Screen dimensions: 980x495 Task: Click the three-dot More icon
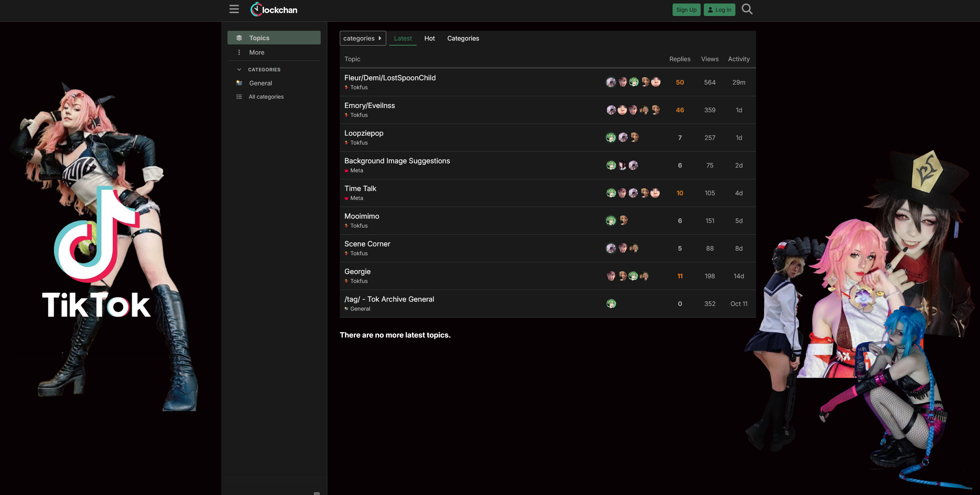[239, 52]
